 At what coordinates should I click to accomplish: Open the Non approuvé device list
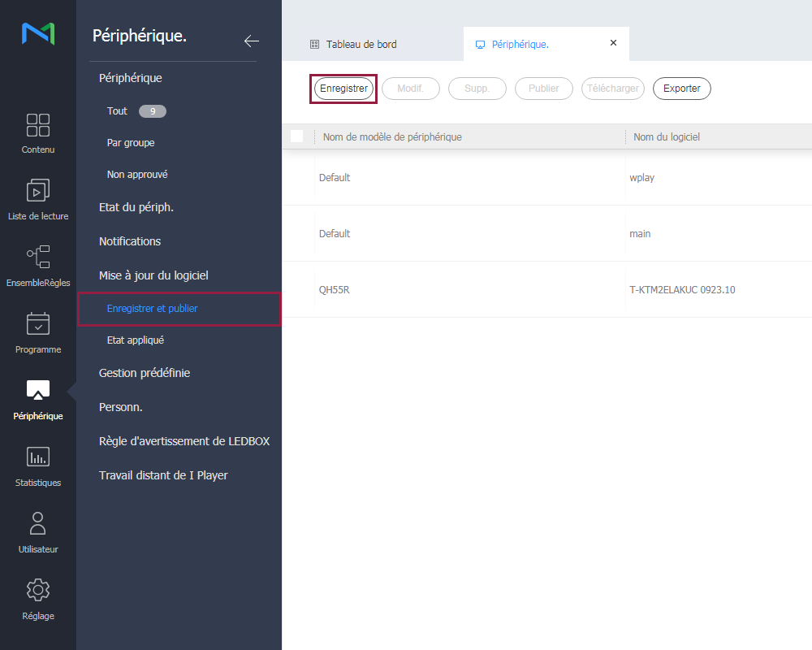pyautogui.click(x=137, y=175)
